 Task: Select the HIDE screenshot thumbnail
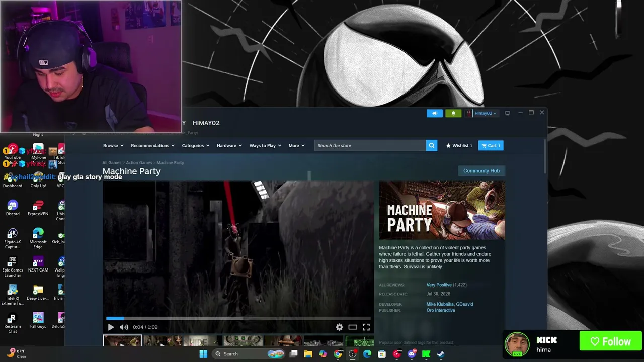coord(203,341)
